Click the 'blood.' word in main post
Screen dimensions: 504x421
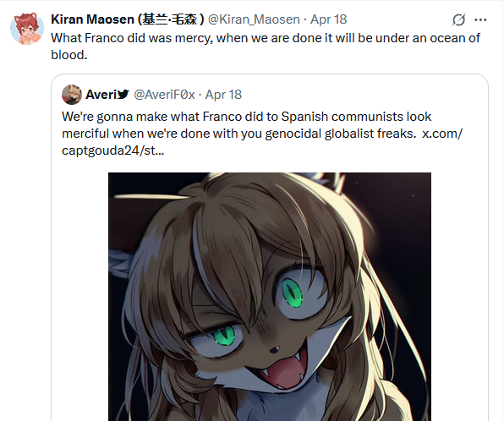coord(69,55)
